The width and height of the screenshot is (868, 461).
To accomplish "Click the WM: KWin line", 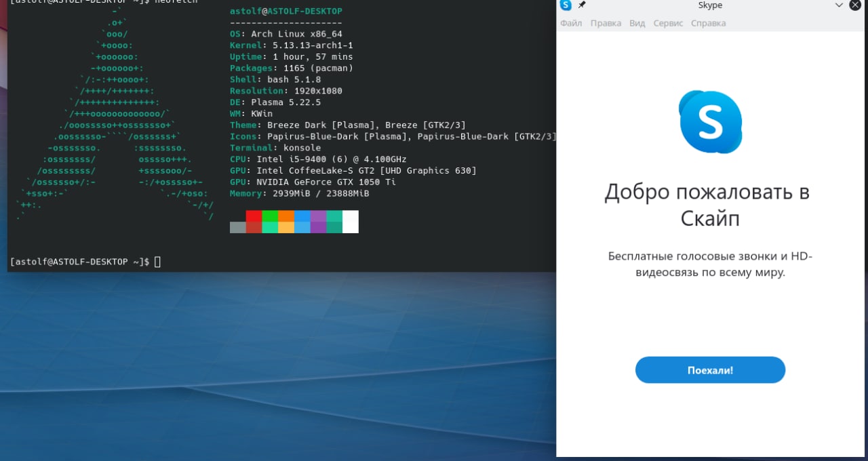I will pyautogui.click(x=251, y=114).
